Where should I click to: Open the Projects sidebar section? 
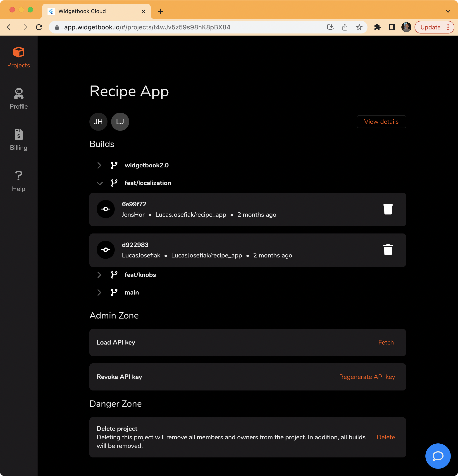pyautogui.click(x=19, y=57)
